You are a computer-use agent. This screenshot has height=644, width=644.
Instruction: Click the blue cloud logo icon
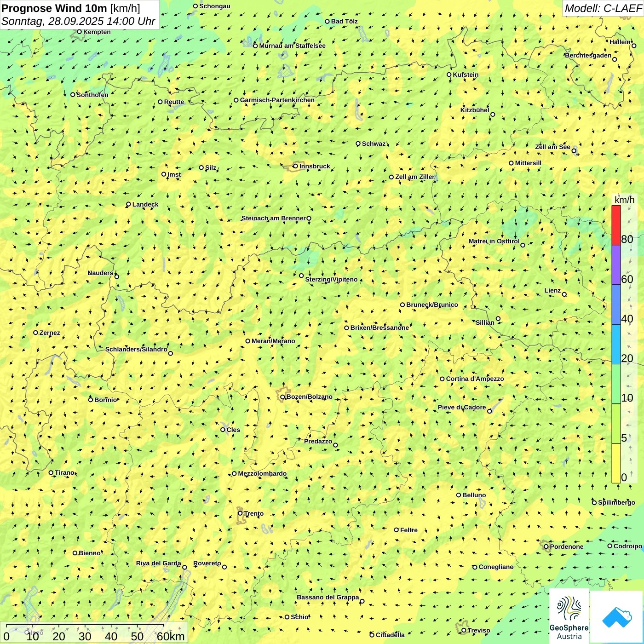click(617, 617)
